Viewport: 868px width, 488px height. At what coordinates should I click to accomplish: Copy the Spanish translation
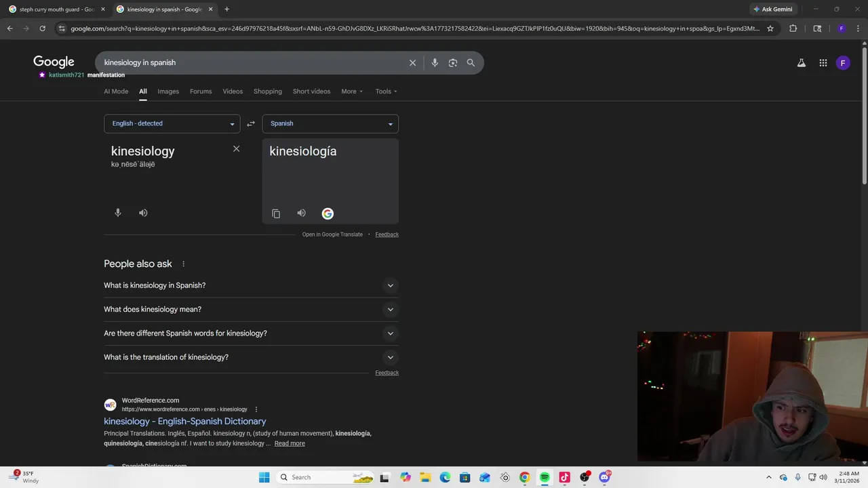click(276, 213)
